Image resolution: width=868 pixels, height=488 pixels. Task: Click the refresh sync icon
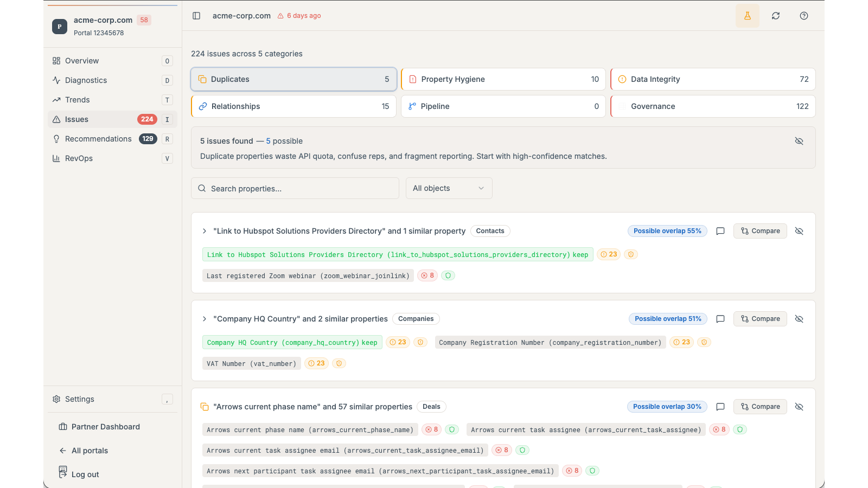[x=776, y=16]
